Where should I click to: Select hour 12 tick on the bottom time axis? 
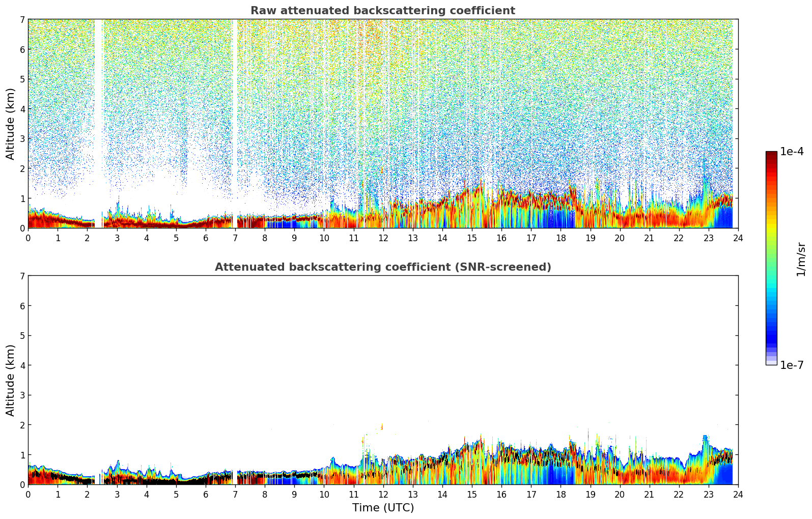[x=383, y=495]
